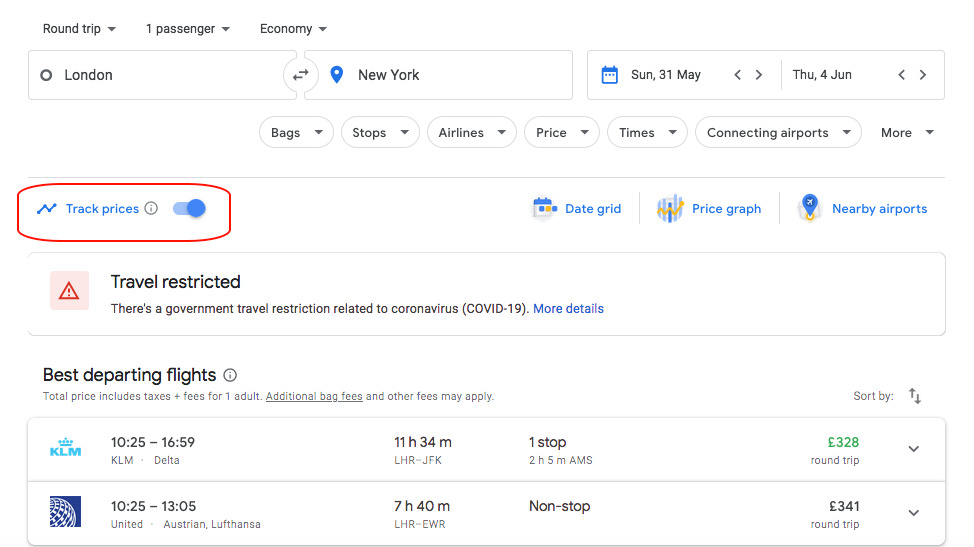Toggle the Track prices switch off
Screen dimensions: 974x547
tap(189, 208)
